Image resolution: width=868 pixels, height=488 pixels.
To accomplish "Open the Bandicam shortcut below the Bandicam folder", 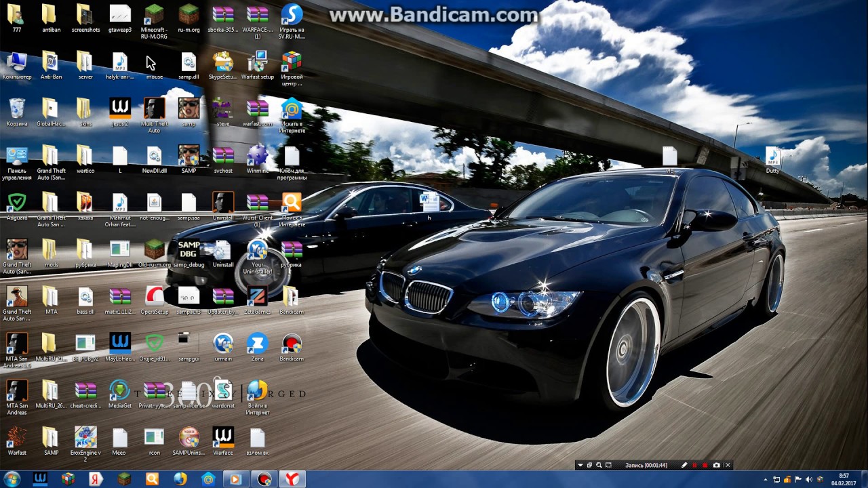I will coord(292,348).
